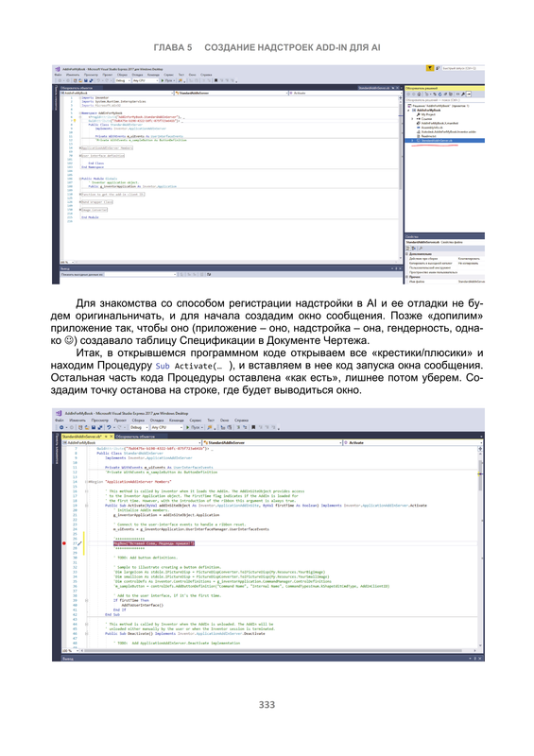Open Сборка menu in lower Visual Studio screenshot
Viewport: 534px width, 756px height.
[138, 421]
